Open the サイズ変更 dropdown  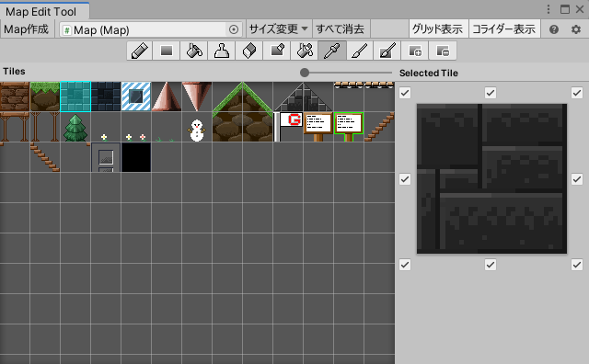click(279, 28)
